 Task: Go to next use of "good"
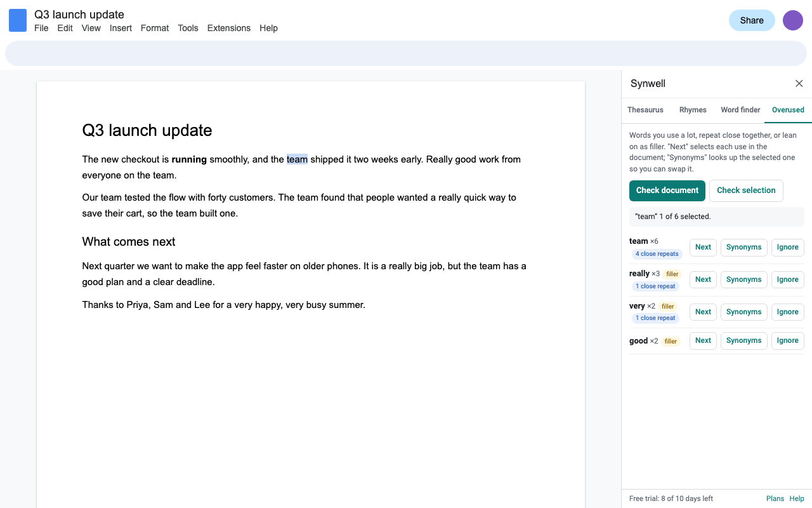tap(703, 341)
